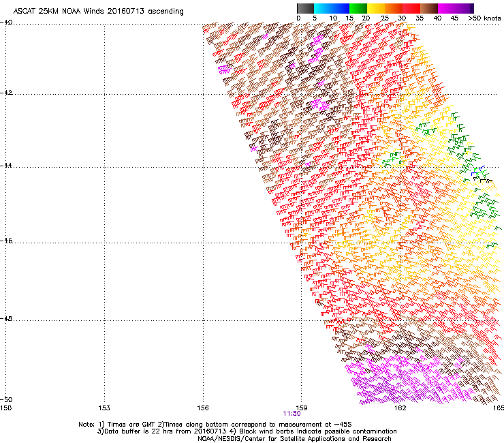Select the dark blue legend color segment
The height and width of the screenshot is (443, 504).
pyautogui.click(x=341, y=8)
